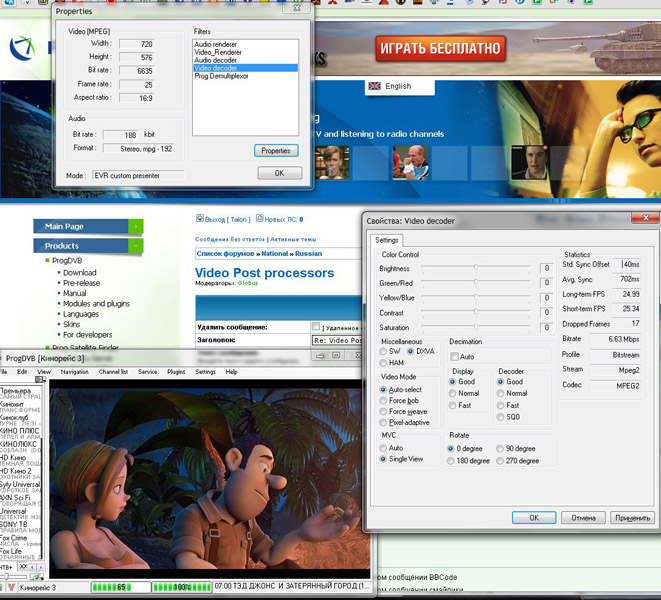Click the Выход logout icon in forum
661x600 pixels.
tap(199, 218)
